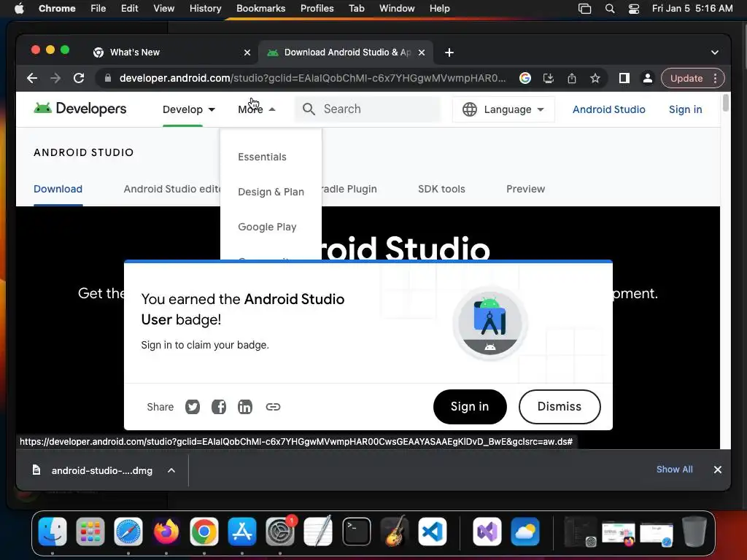
Task: Click the Sign in link in header
Action: pyautogui.click(x=685, y=109)
